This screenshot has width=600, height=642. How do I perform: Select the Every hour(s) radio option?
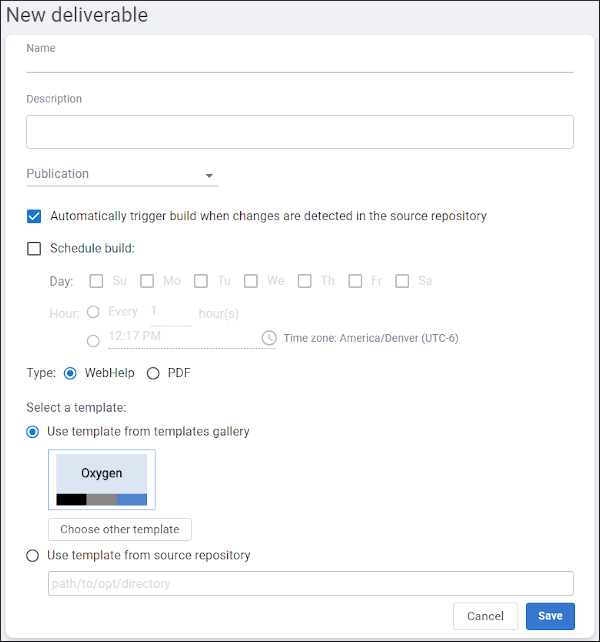93,312
